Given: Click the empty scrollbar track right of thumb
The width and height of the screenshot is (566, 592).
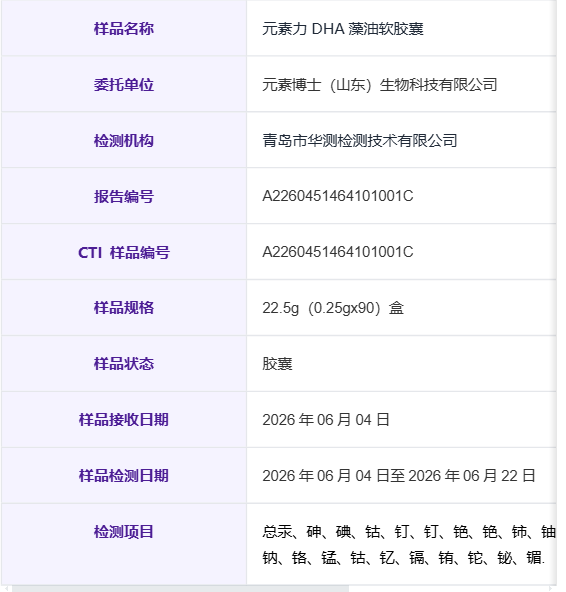Looking at the screenshot, I should [x=448, y=589].
